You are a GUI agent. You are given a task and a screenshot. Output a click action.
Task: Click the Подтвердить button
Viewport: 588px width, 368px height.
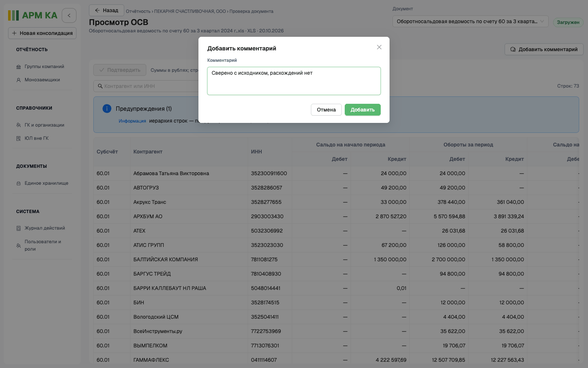[120, 70]
